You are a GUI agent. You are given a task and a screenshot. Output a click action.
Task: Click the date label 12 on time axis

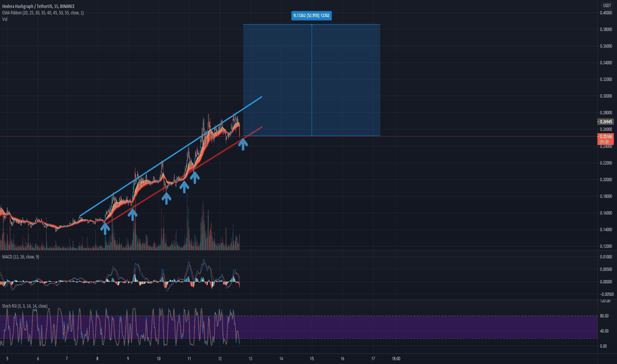220,359
